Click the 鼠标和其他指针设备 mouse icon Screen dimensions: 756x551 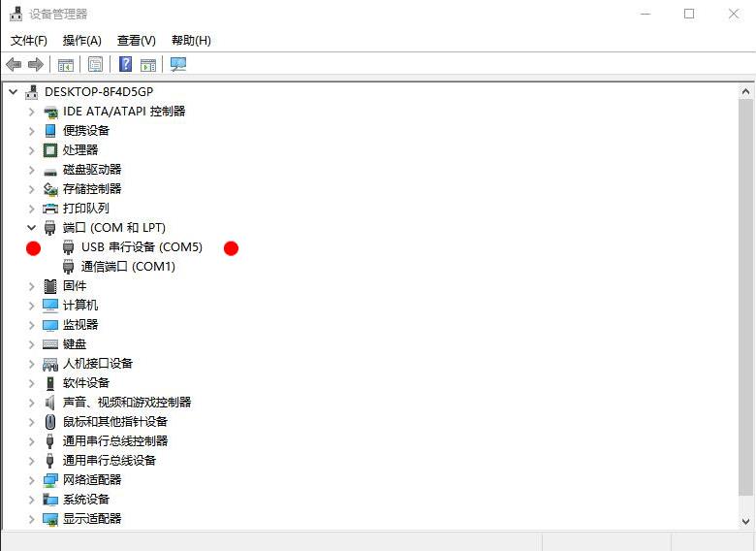(x=50, y=422)
